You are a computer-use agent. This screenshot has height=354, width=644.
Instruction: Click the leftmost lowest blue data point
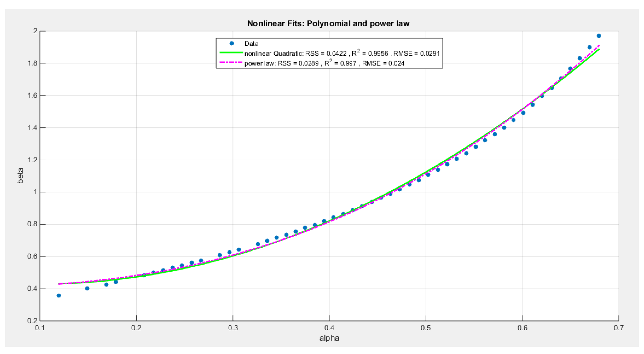59,296
